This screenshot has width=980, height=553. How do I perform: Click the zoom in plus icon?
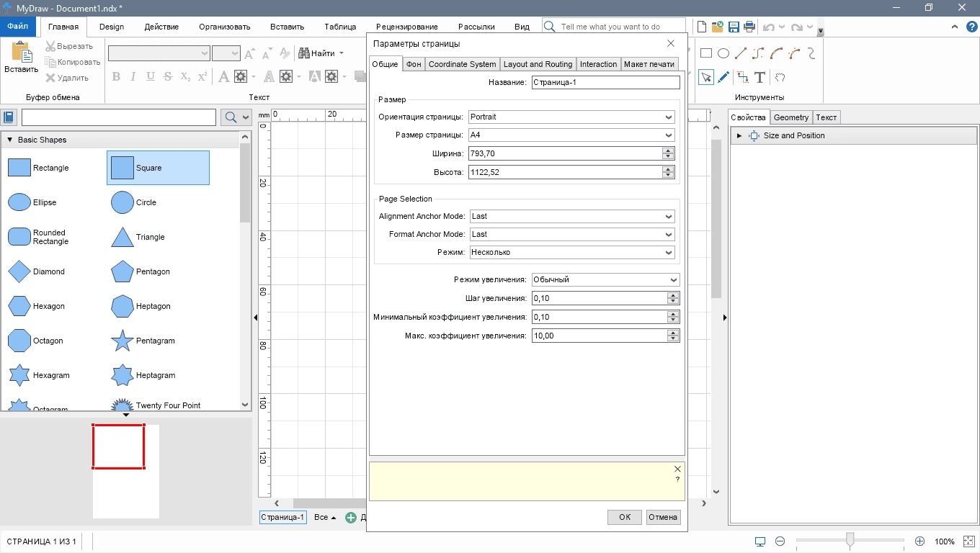(x=919, y=541)
